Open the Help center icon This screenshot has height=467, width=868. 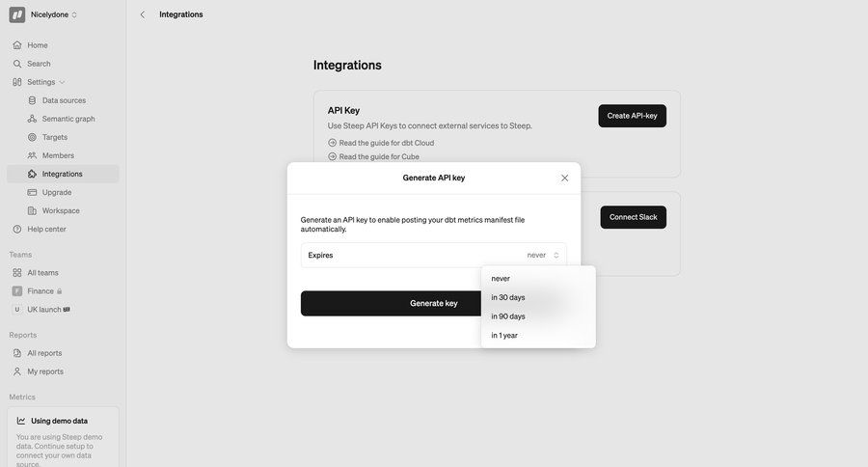17,229
